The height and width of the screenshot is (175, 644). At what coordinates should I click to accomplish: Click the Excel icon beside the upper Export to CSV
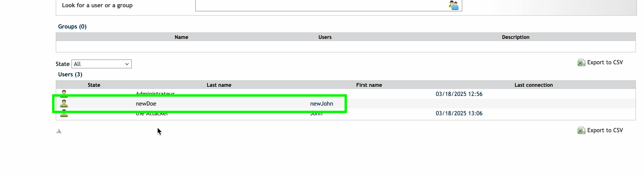[581, 63]
